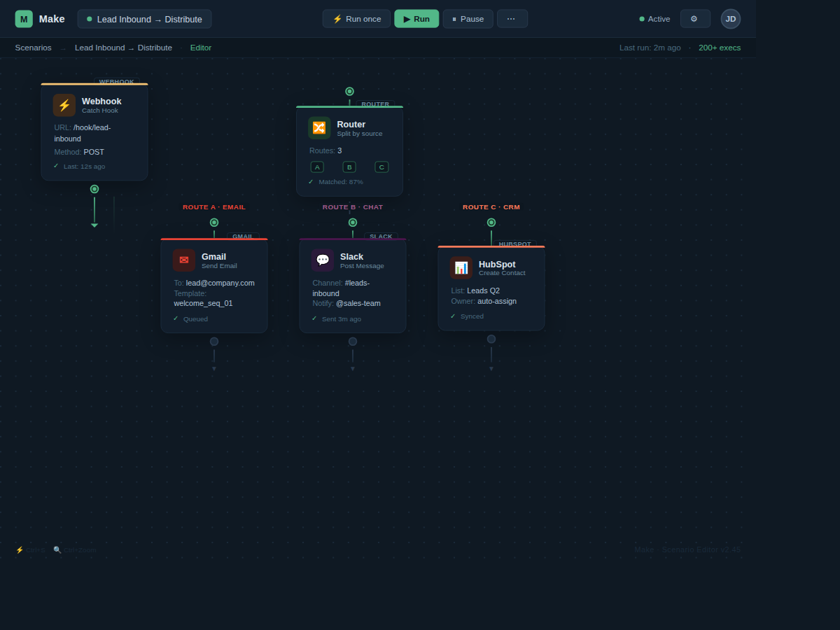Click the 200+ execs text
This screenshot has height=630, width=840.
[720, 48]
